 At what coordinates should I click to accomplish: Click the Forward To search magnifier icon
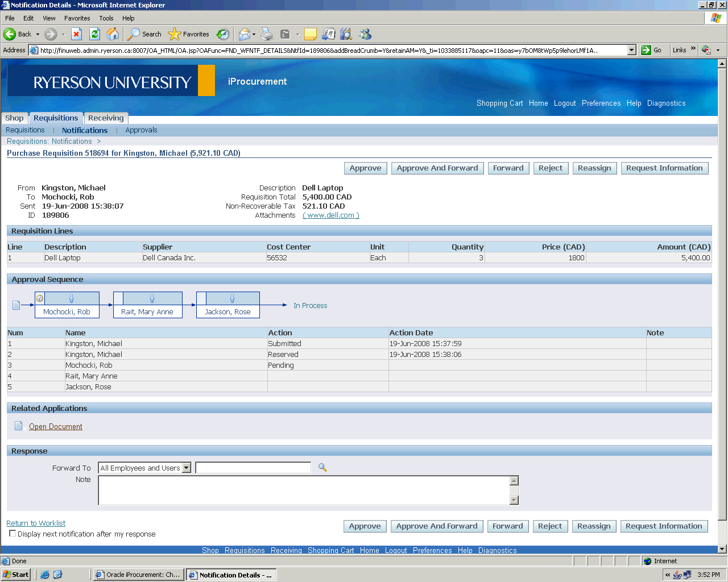click(x=322, y=468)
